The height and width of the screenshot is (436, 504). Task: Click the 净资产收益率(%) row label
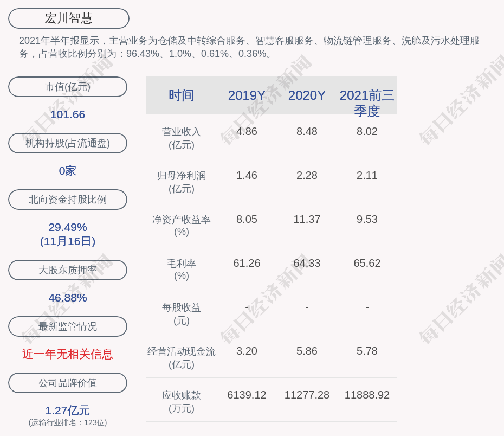(182, 226)
